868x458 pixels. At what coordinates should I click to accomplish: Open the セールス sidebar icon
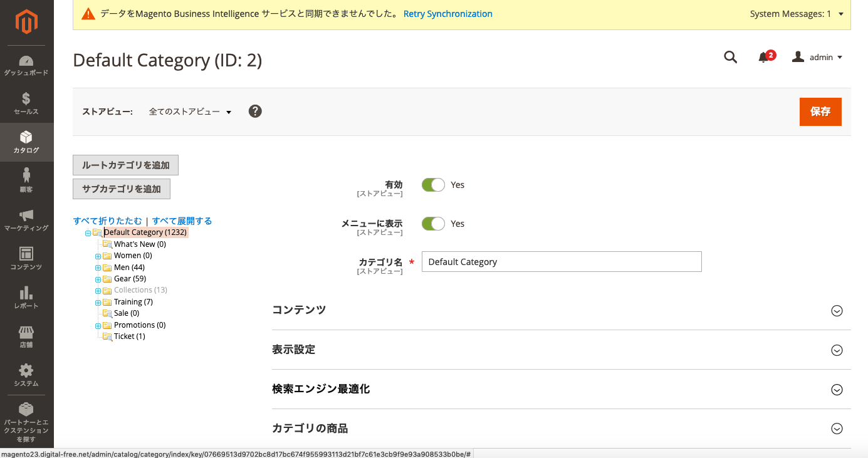tap(26, 100)
